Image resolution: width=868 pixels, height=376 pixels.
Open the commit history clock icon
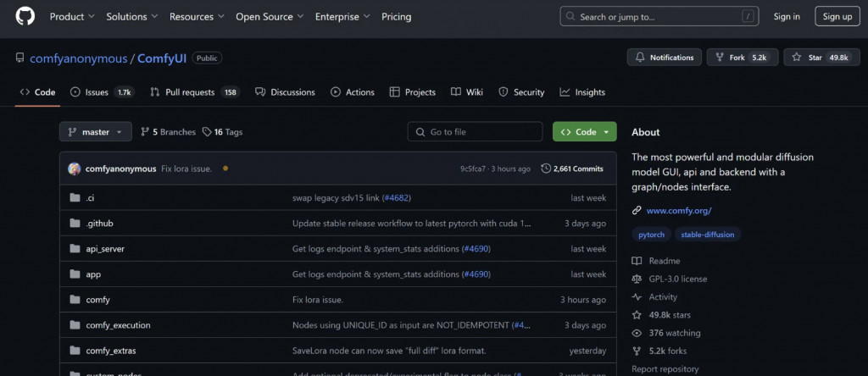coord(545,169)
